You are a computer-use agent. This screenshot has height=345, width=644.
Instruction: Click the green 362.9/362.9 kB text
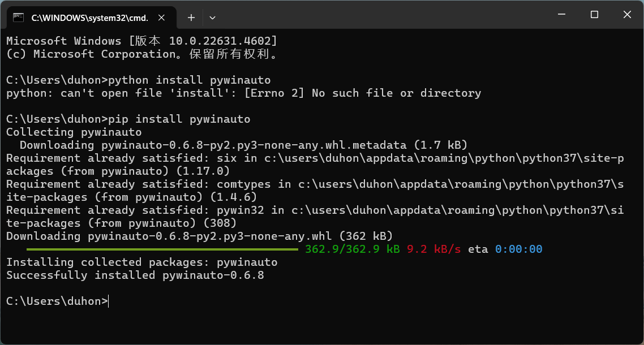(353, 249)
